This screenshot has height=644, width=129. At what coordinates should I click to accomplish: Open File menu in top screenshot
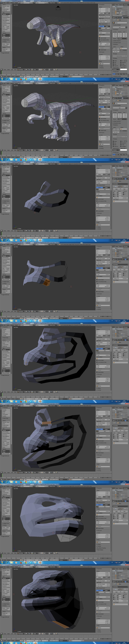click(x=5, y=3)
